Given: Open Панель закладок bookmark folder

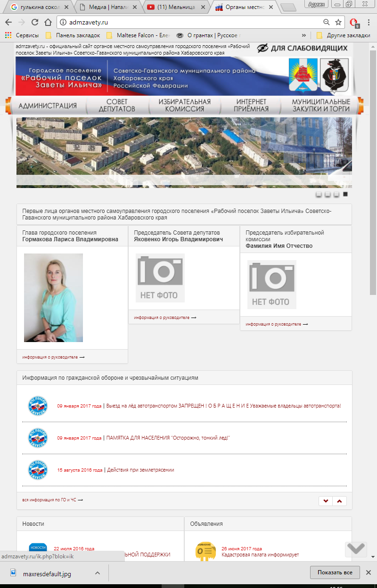Looking at the screenshot, I should 73,35.
